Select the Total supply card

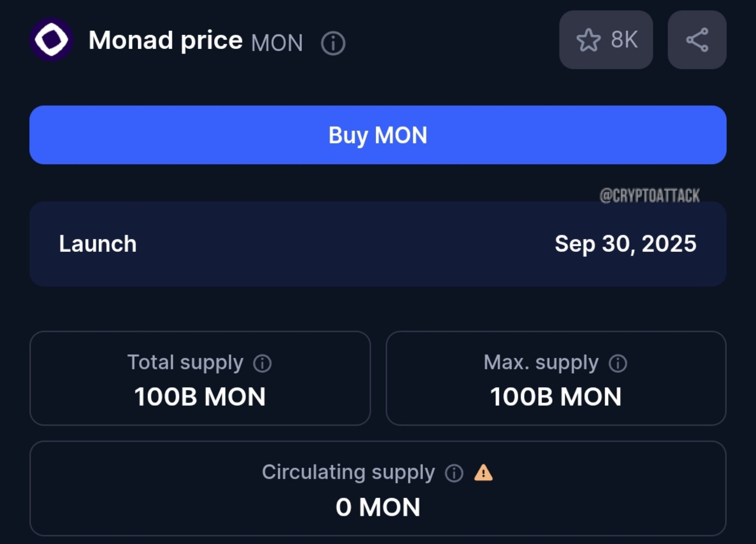(x=200, y=378)
